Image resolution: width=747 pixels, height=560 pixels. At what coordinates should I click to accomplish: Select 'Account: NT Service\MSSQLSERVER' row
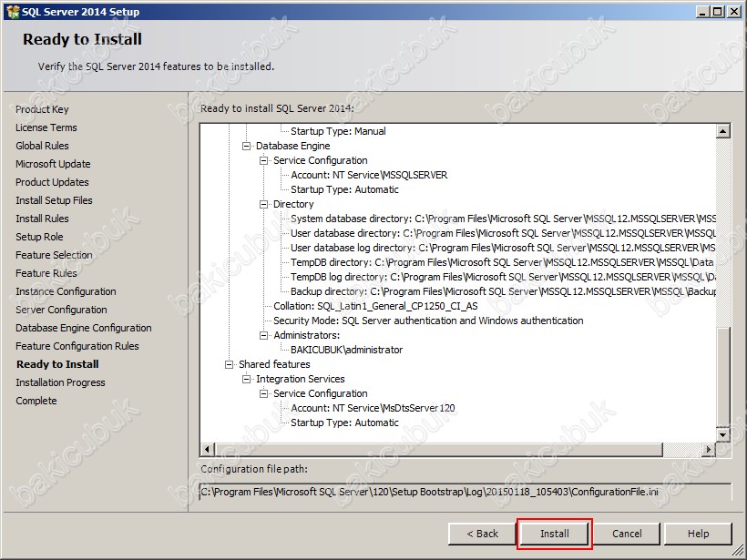coord(369,175)
